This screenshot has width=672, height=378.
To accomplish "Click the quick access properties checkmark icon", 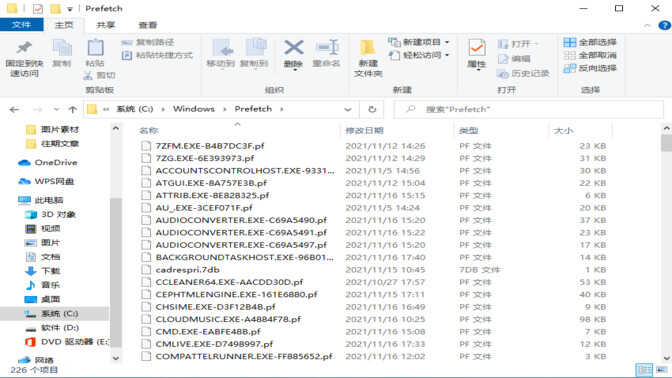I will click(x=38, y=9).
